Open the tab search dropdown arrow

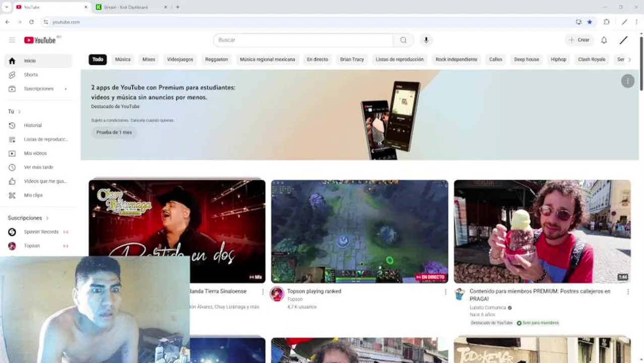[6, 7]
